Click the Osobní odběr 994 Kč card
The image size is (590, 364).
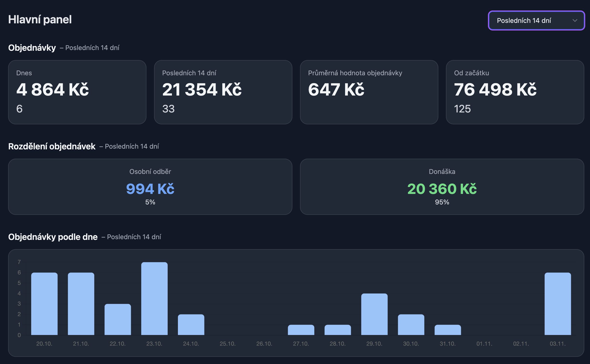click(150, 187)
